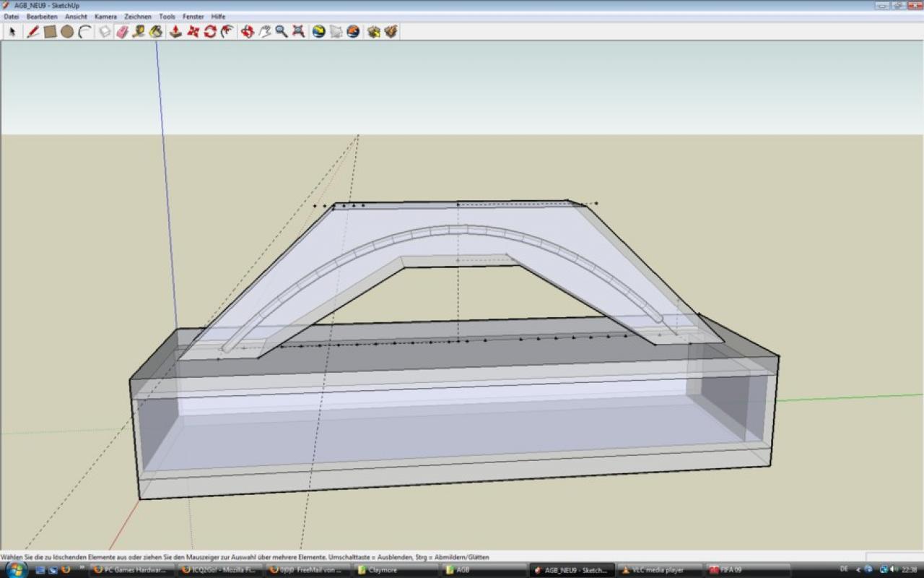Viewport: 924px width, 578px height.
Task: Activate the Arc tool
Action: [x=84, y=32]
